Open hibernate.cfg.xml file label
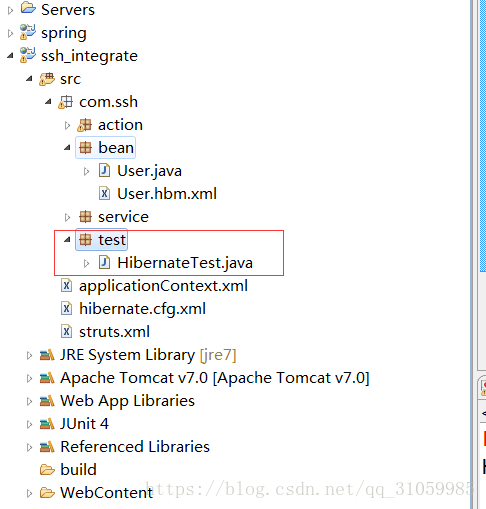The image size is (486, 509). tap(142, 309)
